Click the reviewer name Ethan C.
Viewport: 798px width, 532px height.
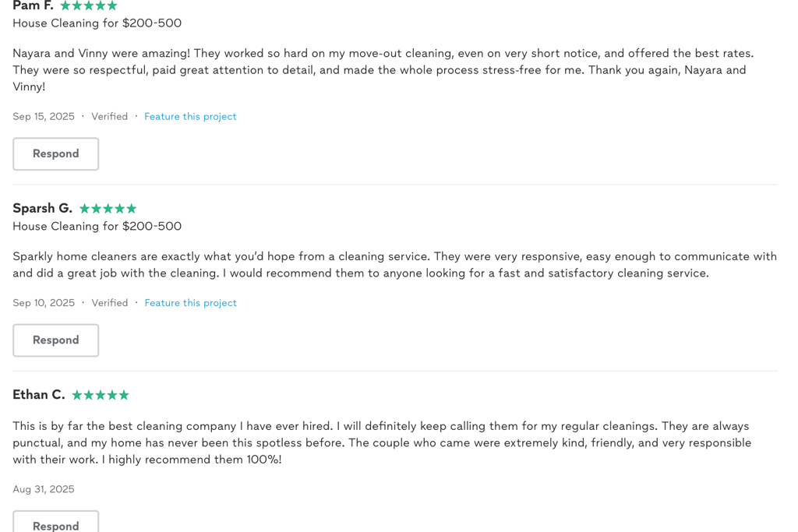pos(39,395)
